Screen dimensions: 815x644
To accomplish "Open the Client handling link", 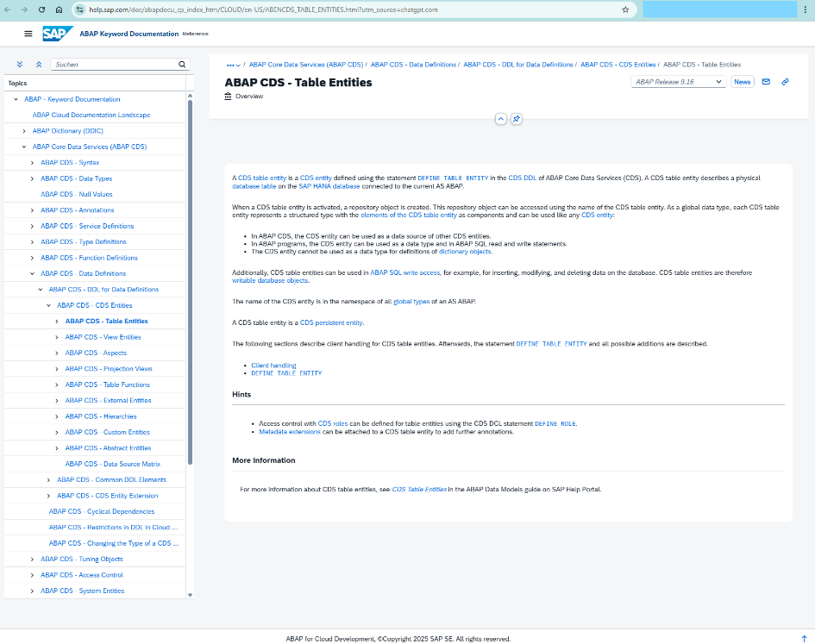I will point(273,366).
